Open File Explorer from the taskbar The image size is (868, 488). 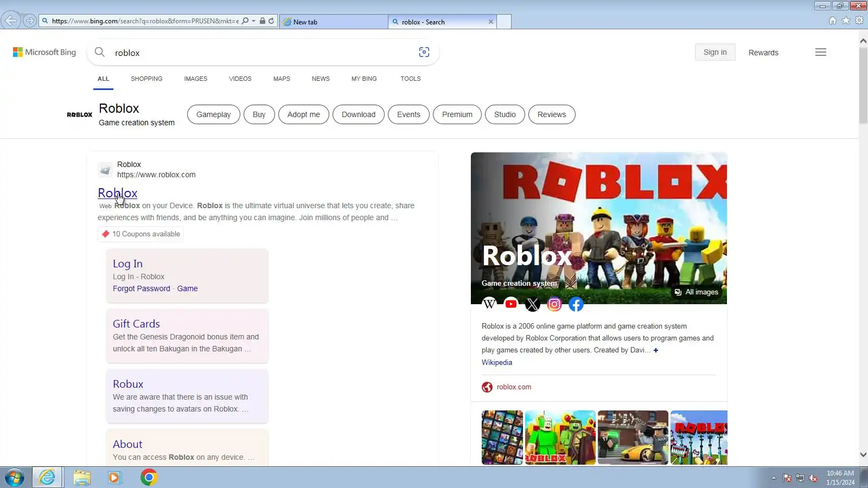tap(82, 478)
